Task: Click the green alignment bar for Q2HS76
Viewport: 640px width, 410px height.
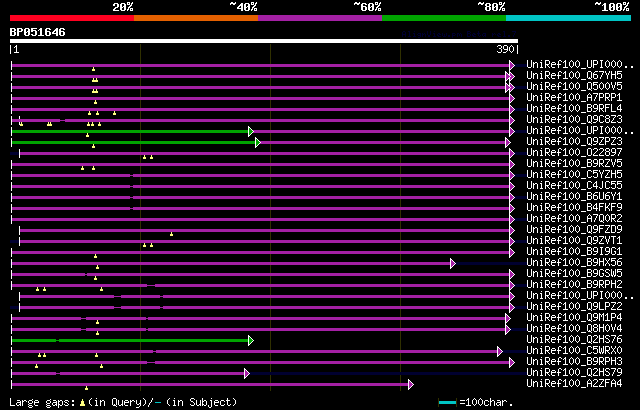Action: pos(130,341)
